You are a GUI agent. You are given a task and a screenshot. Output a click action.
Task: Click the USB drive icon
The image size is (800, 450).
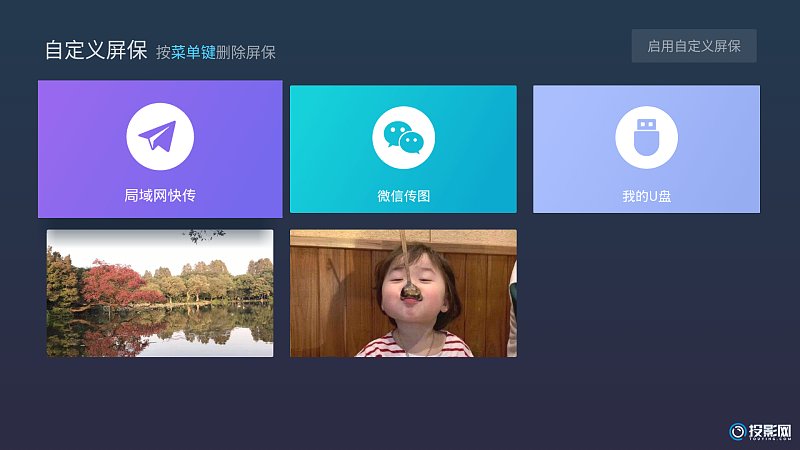[646, 137]
